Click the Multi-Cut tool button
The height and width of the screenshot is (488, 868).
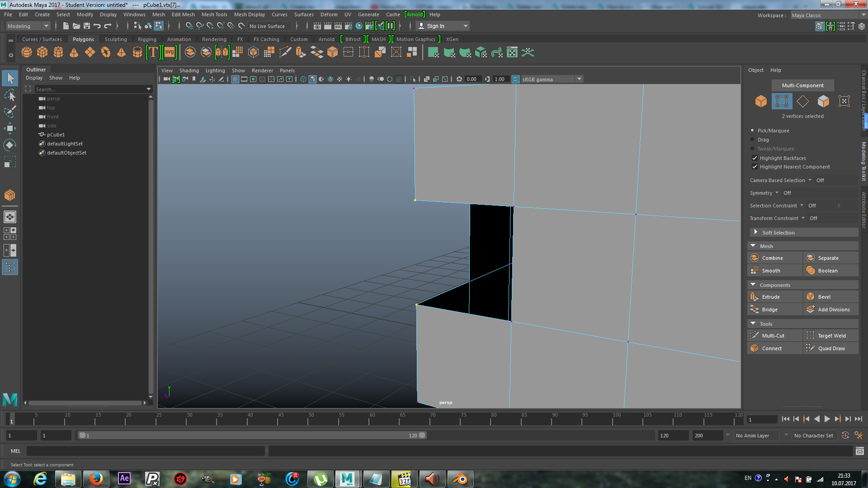(x=775, y=336)
